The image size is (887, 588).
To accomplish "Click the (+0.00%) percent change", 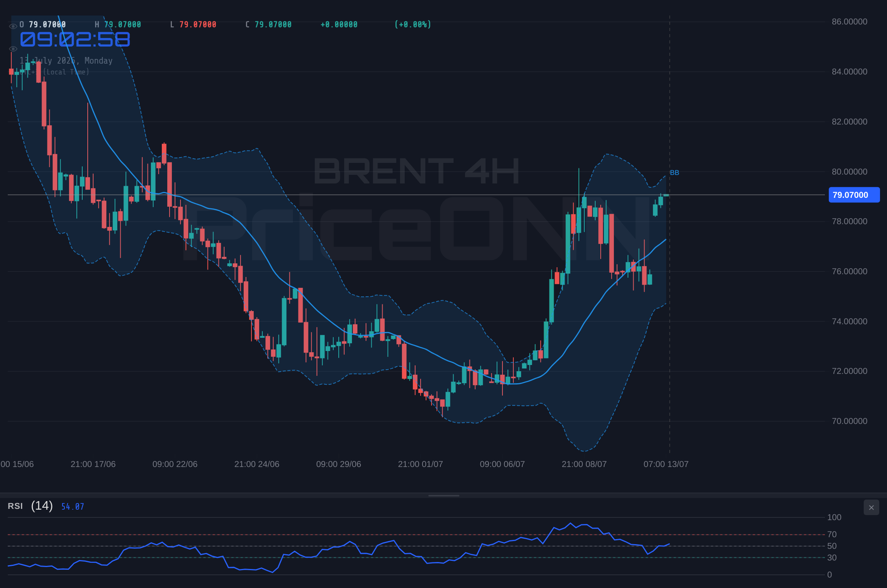I will point(413,24).
